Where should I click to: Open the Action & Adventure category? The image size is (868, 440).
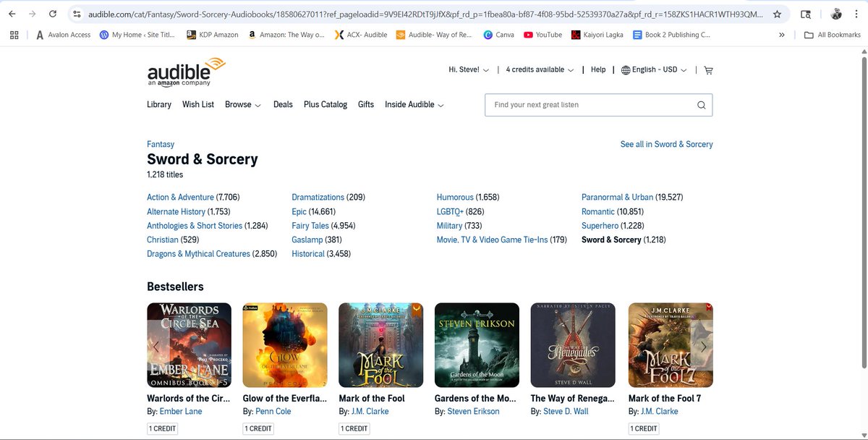point(180,197)
